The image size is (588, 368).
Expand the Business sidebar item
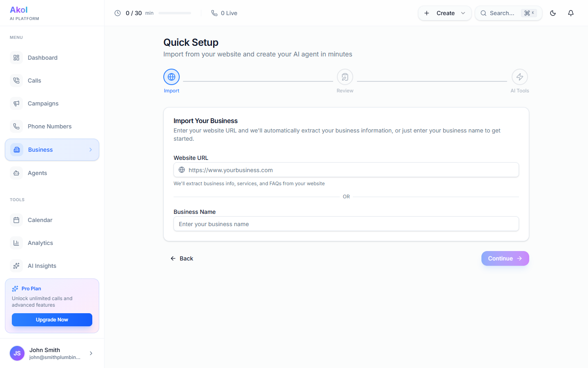click(91, 150)
